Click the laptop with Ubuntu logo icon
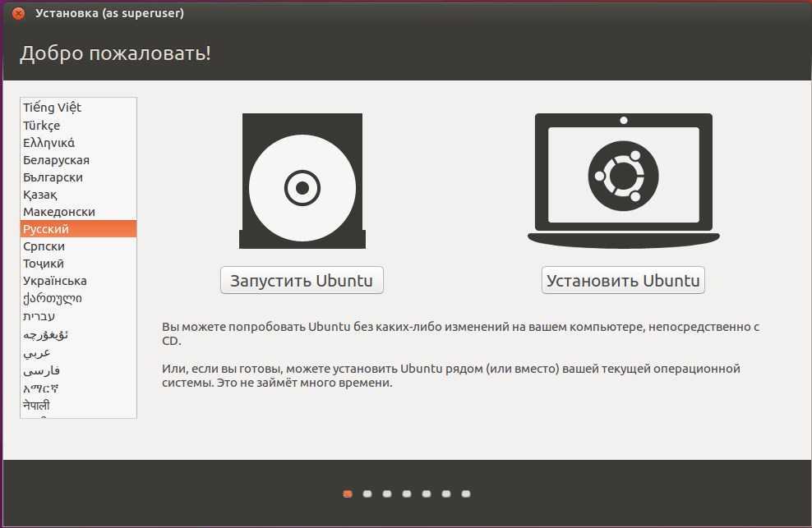This screenshot has height=528, width=812. pos(624,181)
